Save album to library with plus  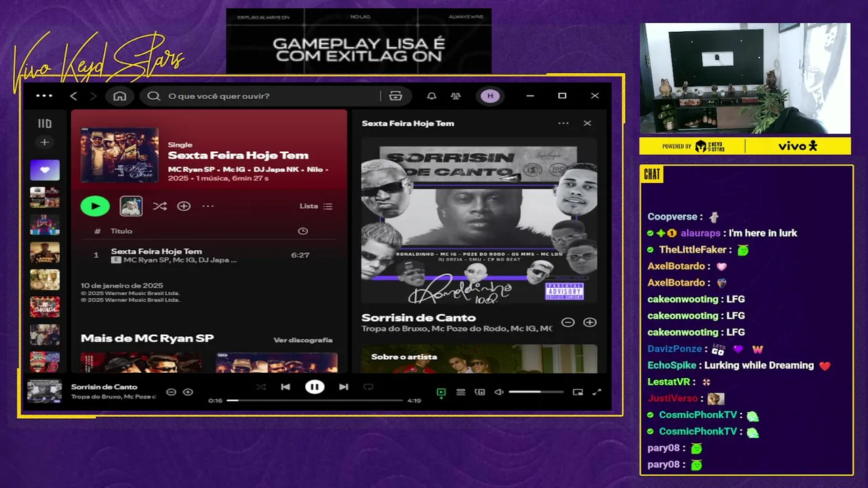click(184, 206)
